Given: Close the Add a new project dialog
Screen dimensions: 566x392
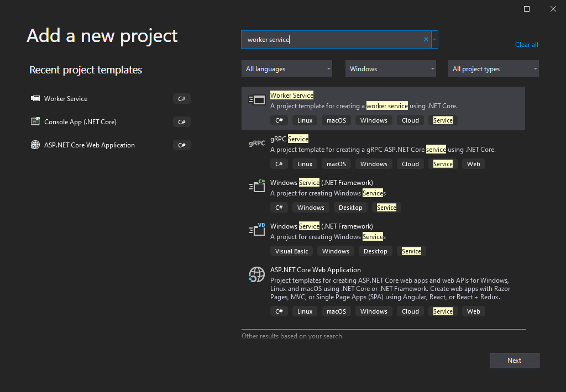Looking at the screenshot, I should pyautogui.click(x=553, y=9).
